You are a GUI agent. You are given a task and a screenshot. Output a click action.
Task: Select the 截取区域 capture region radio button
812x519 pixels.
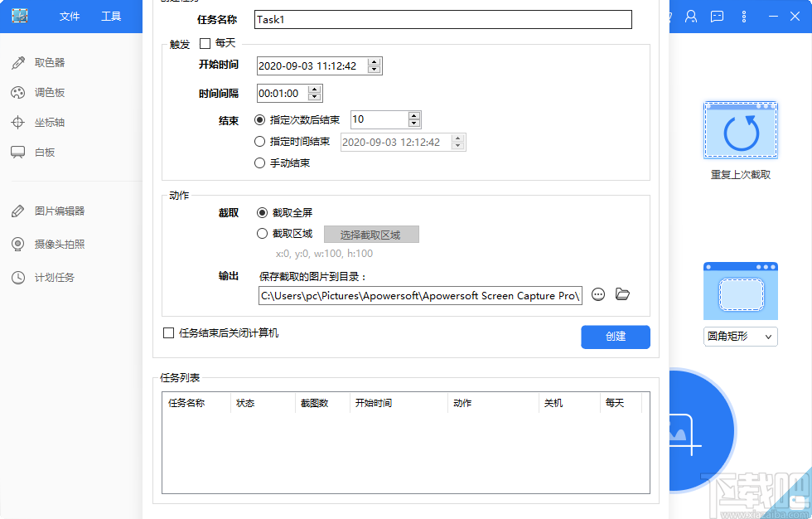262,233
